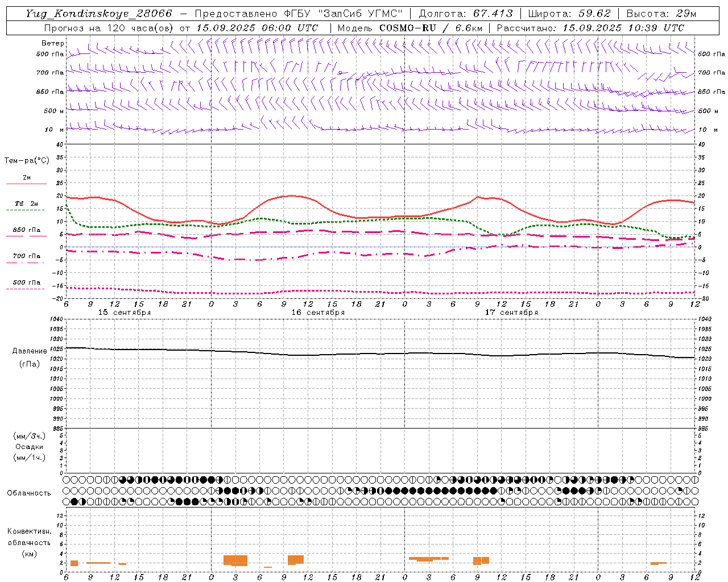Click the Широта: 59.62 value
This screenshot has height=582, width=728.
pos(569,14)
